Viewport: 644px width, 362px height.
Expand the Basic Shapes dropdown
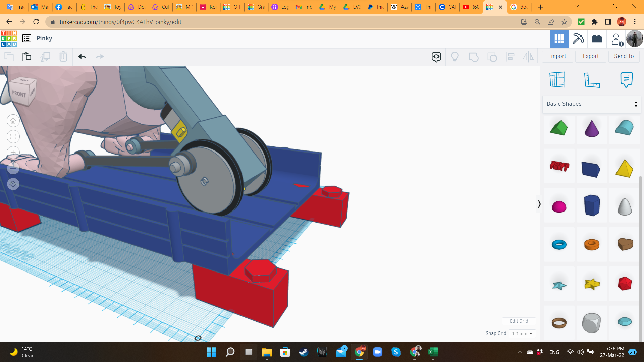click(592, 104)
